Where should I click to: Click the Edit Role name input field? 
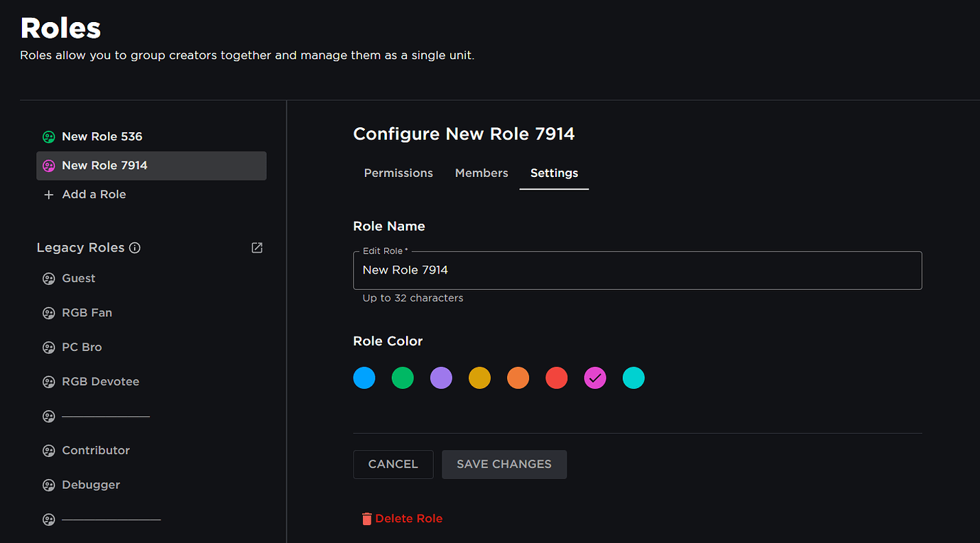tap(637, 270)
